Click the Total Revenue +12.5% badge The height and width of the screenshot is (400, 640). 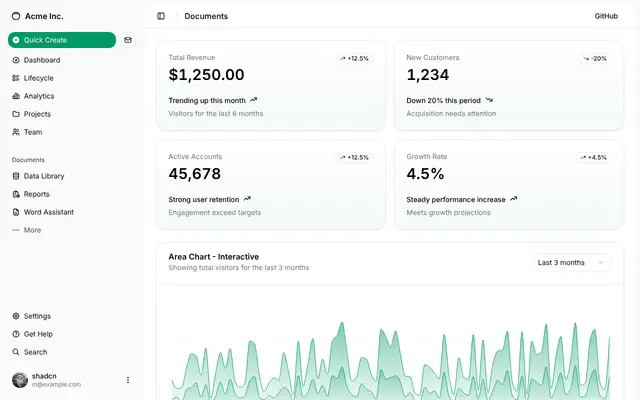point(354,58)
